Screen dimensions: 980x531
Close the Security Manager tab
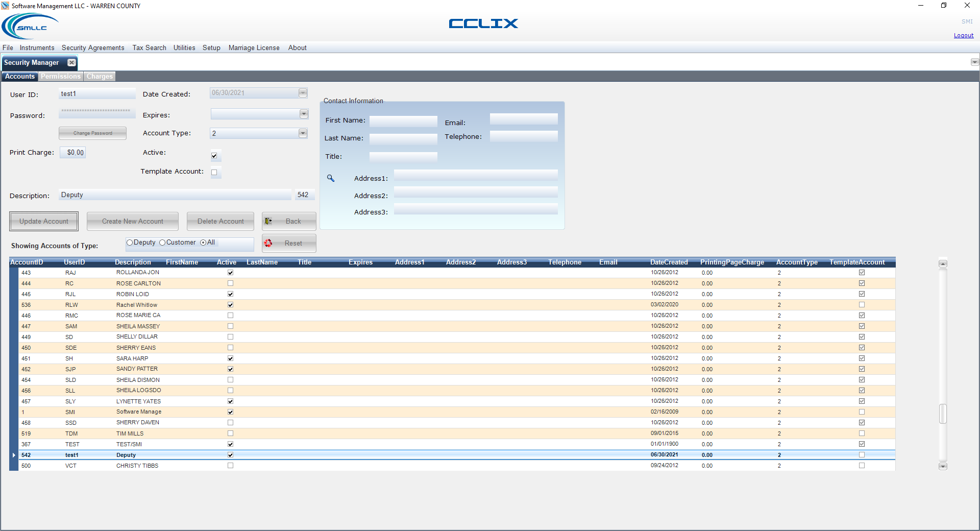click(71, 62)
